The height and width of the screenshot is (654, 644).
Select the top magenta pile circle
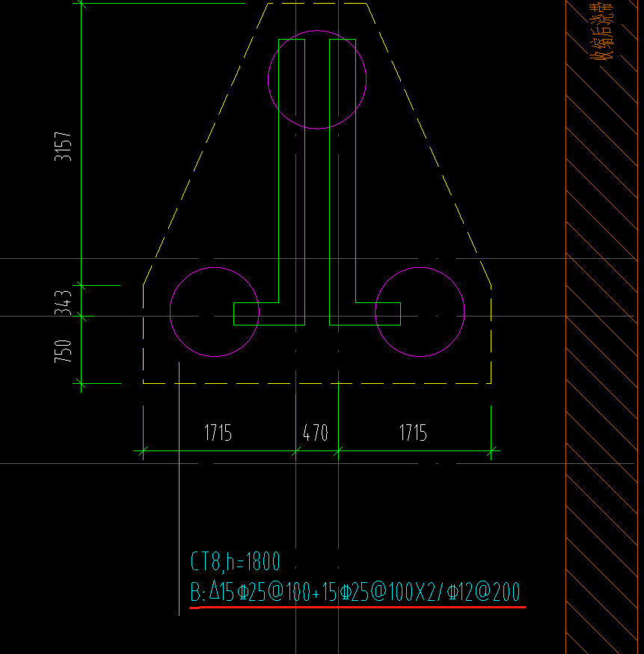pyautogui.click(x=317, y=79)
